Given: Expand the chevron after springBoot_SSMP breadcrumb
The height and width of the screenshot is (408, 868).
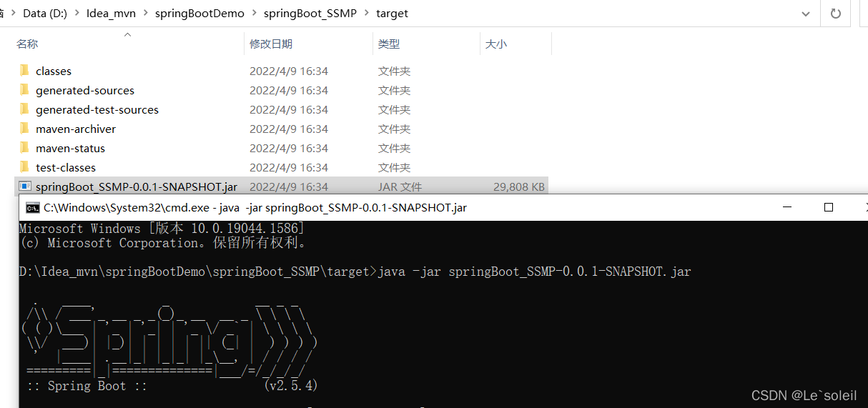Looking at the screenshot, I should coord(366,13).
